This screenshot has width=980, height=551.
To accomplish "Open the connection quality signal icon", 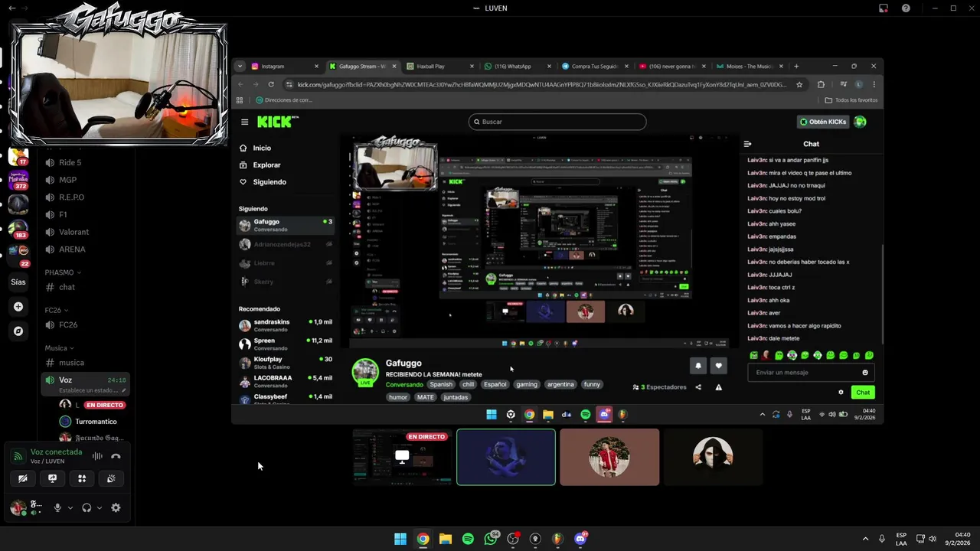I will [x=18, y=456].
